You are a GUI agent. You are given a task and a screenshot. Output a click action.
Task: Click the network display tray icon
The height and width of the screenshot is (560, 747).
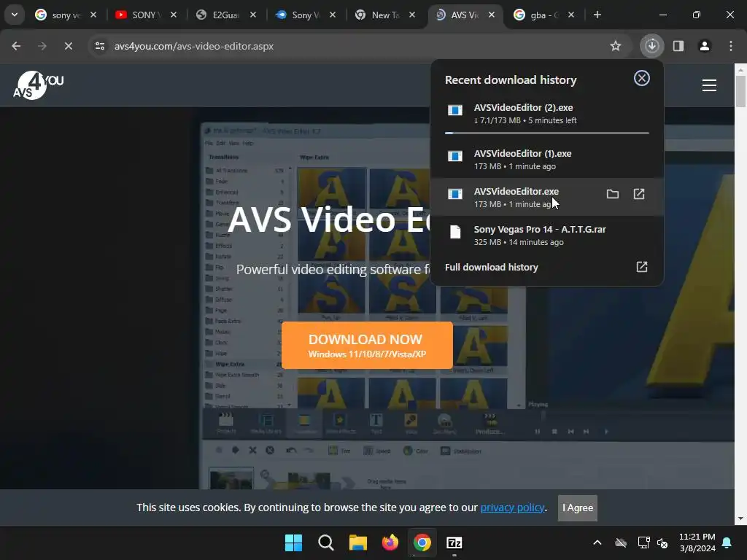pyautogui.click(x=643, y=542)
